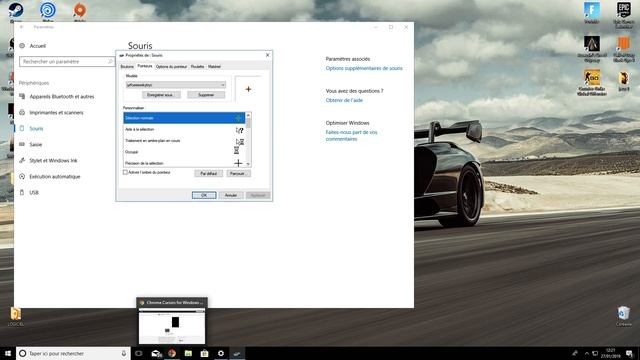
Task: Click the search magnifier in settings field
Action: (x=110, y=61)
